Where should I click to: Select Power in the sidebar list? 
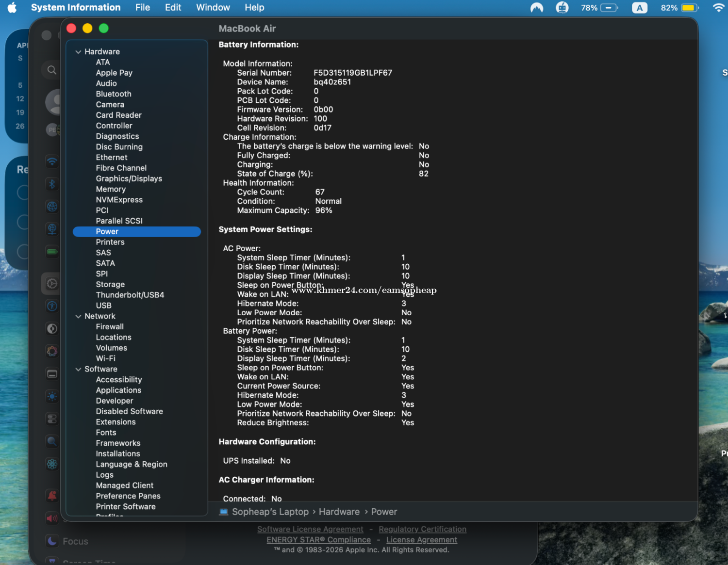[137, 232]
